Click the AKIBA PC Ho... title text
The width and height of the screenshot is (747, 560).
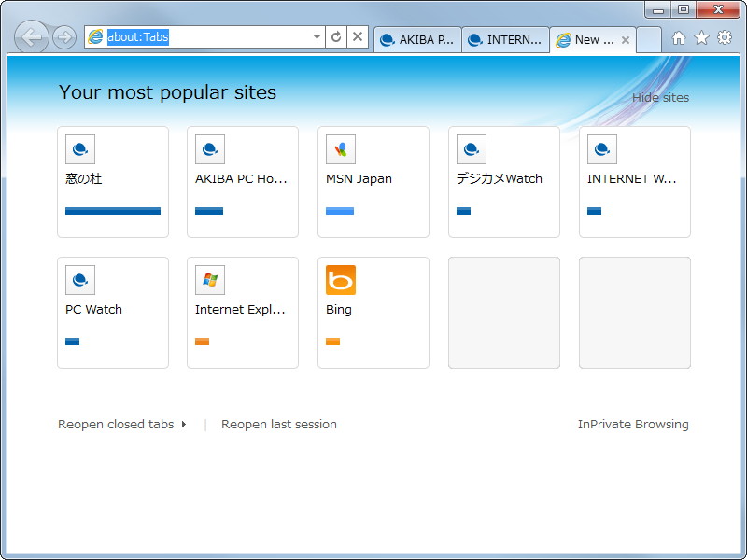[241, 179]
